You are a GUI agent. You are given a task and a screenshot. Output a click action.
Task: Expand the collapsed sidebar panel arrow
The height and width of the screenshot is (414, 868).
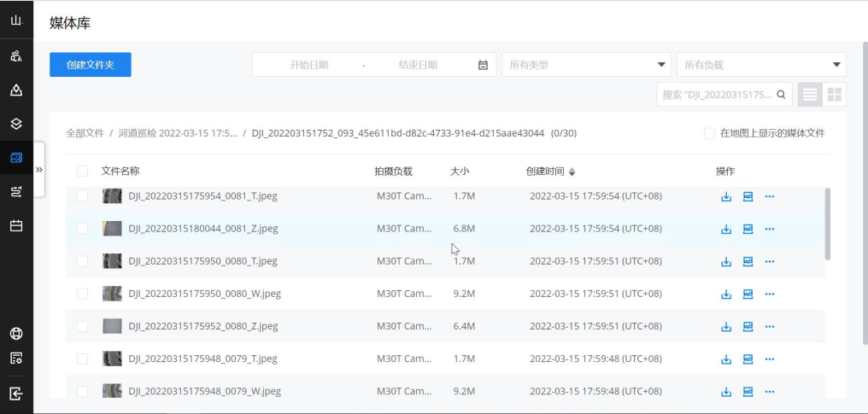tap(38, 170)
